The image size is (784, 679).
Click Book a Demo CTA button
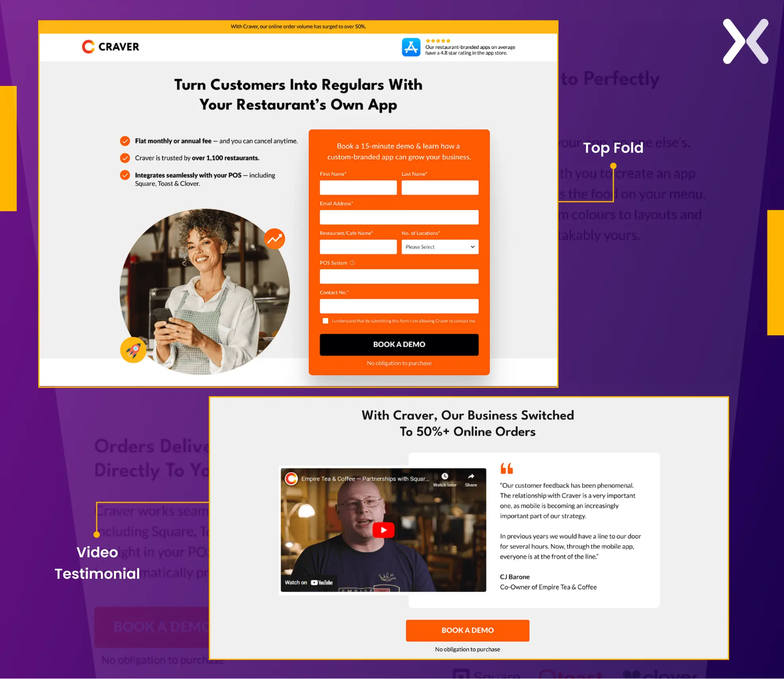399,344
